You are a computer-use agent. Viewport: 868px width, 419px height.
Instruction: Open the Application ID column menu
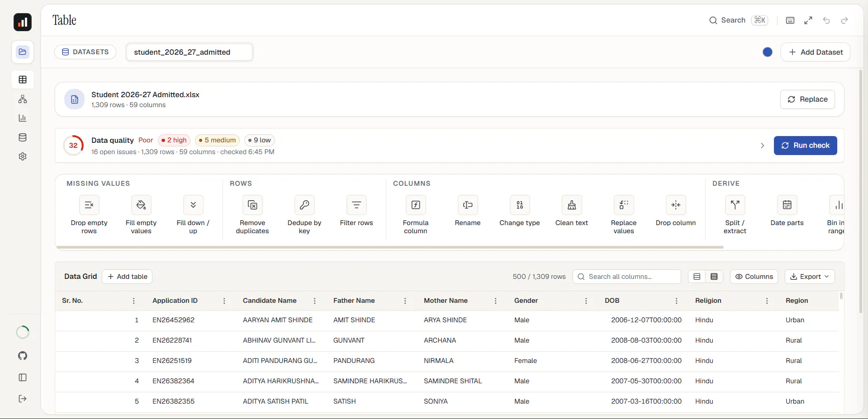click(224, 301)
